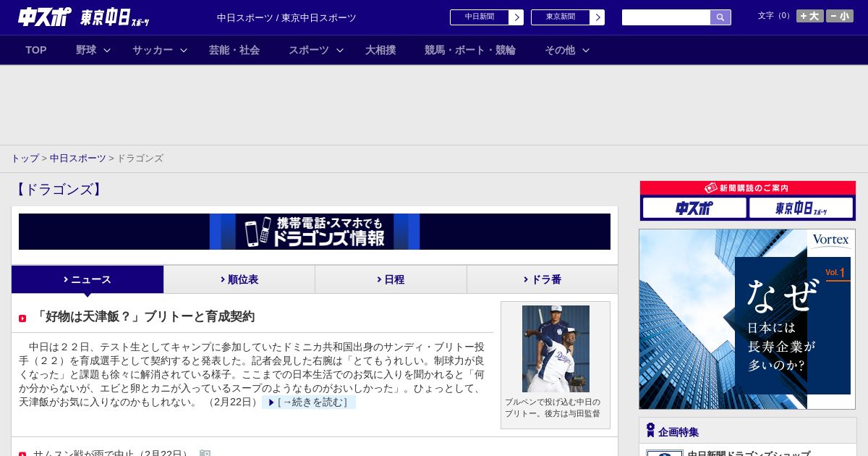Switch to the ドラ番 tab
868x456 pixels.
coord(542,279)
